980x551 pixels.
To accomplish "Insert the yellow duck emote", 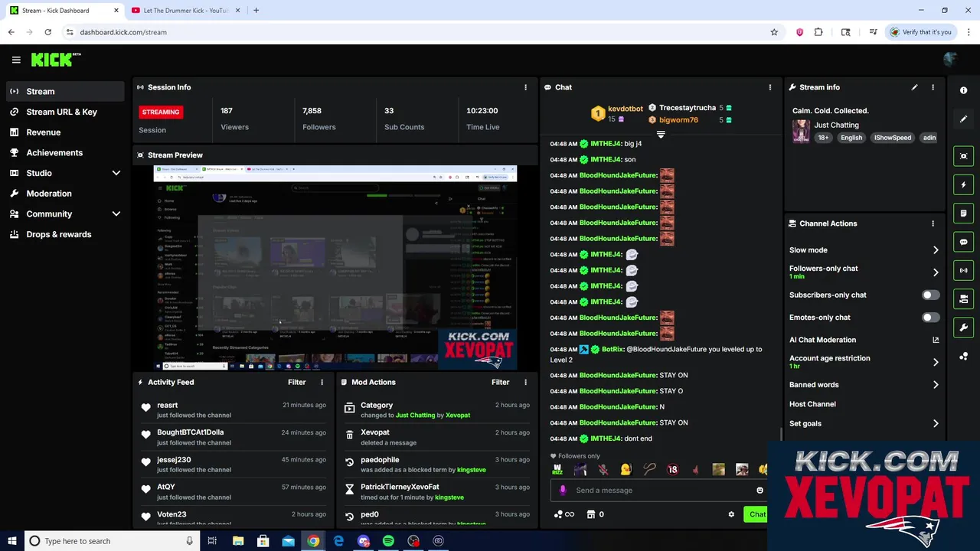I will pos(626,469).
